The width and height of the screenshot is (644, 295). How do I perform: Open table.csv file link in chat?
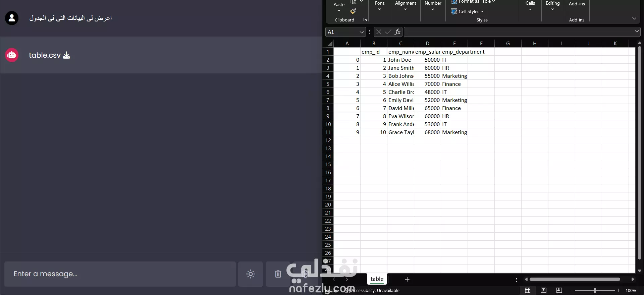click(x=45, y=55)
